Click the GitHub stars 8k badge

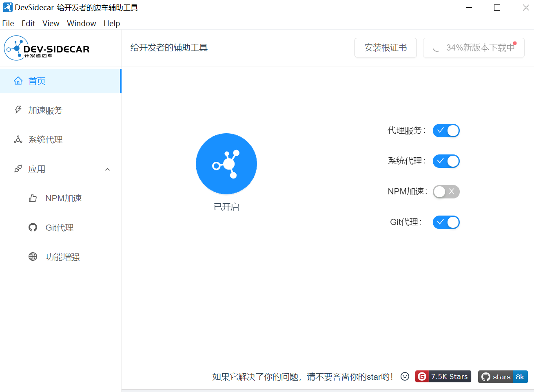tap(503, 377)
